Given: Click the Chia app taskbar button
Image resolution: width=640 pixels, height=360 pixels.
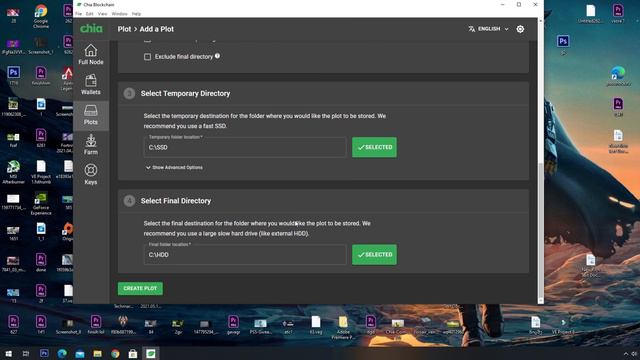Looking at the screenshot, I should click(151, 353).
